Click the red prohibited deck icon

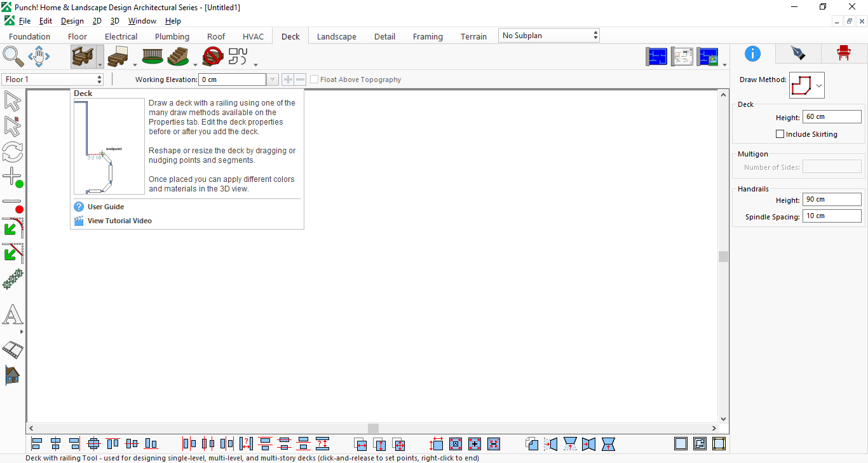click(x=213, y=57)
